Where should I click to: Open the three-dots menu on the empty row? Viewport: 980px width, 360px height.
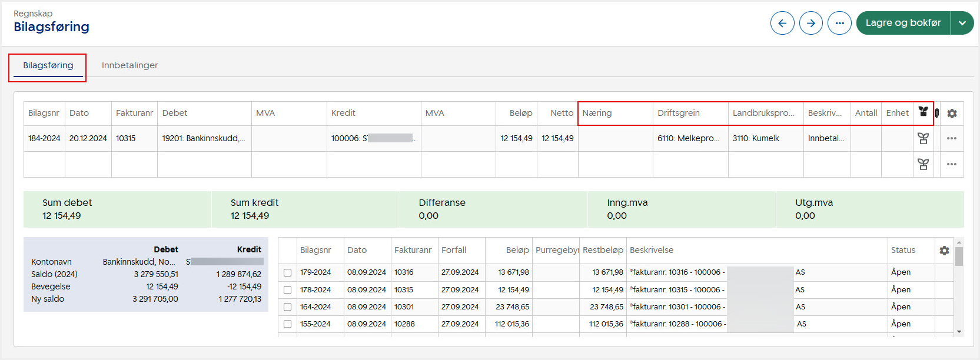tap(951, 164)
